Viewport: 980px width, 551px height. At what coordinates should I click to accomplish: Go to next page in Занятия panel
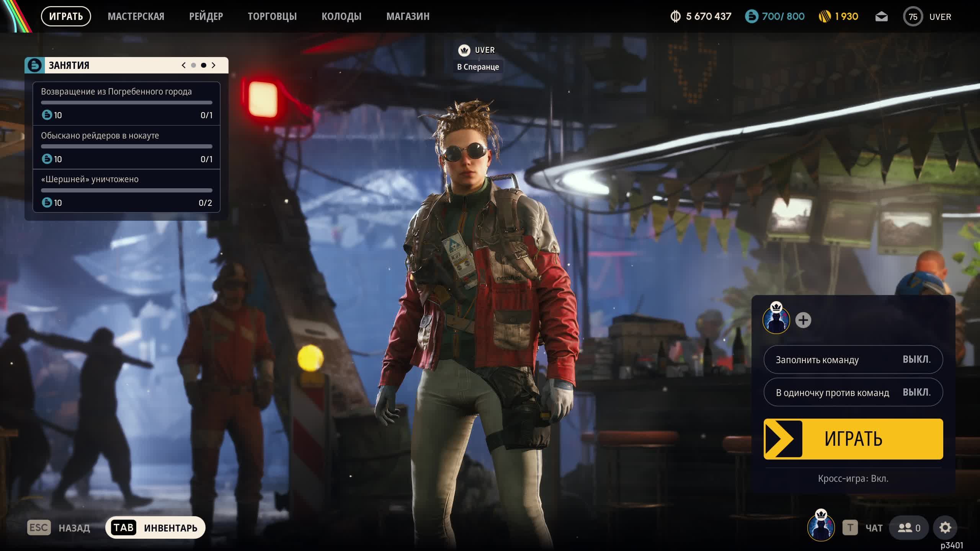pos(214,65)
